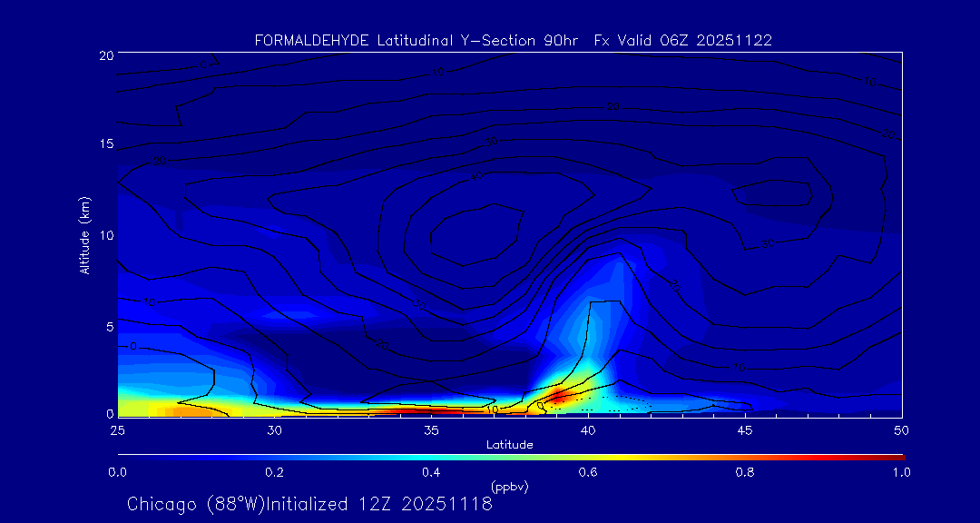Screen dimensions: 980x523
Task: Click the 0.8 colorbar tick label
Action: tap(745, 472)
